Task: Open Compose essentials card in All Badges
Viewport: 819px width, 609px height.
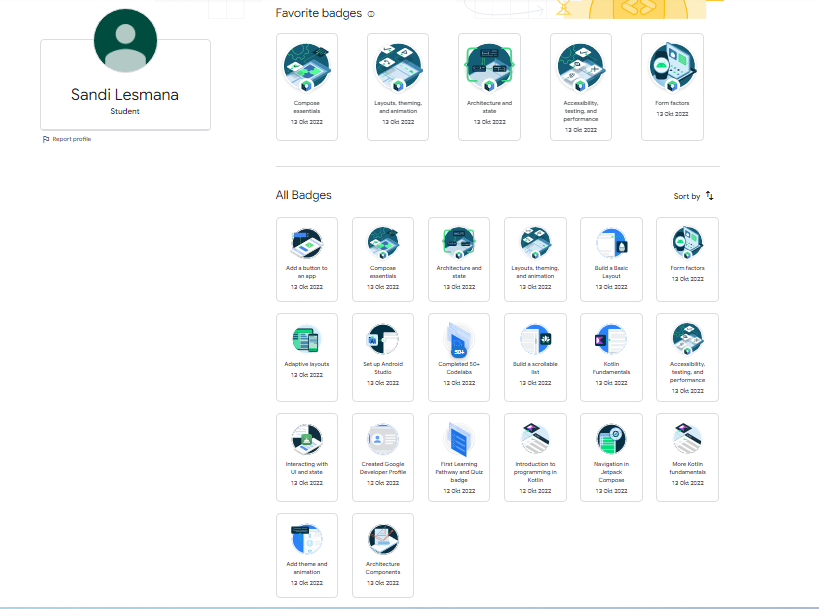Action: [x=383, y=260]
